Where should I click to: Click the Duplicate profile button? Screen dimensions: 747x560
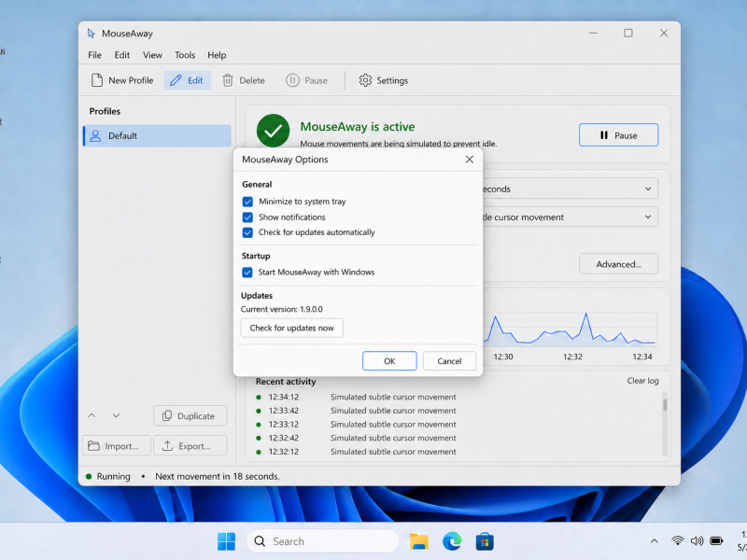point(190,415)
